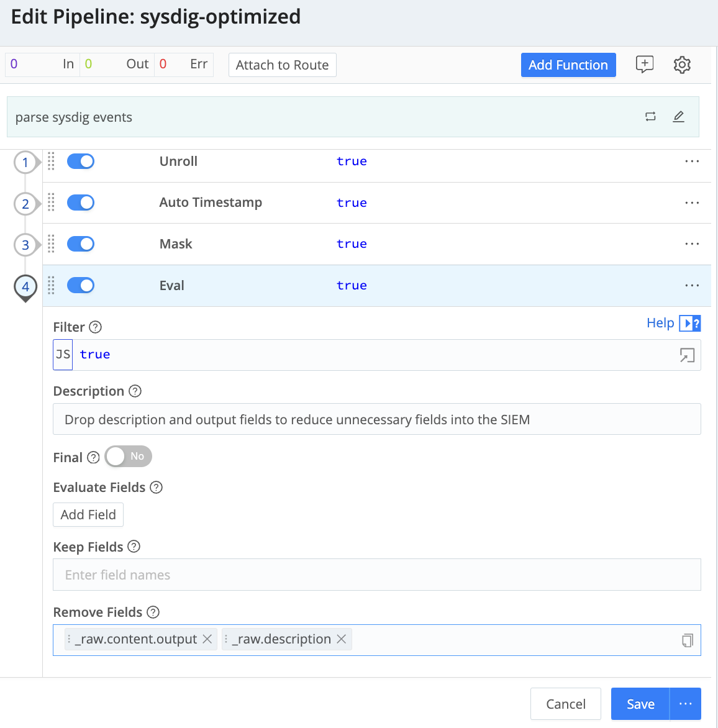Open the Mask row options menu
This screenshot has height=728, width=718.
691,244
